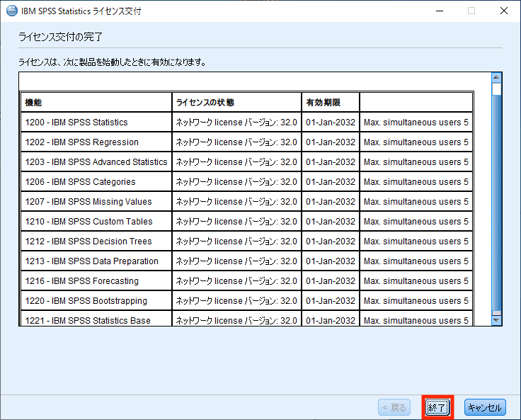Select 1203 - IBM SPSS Advanced Statistics cell
The width and height of the screenshot is (521, 420).
click(96, 161)
